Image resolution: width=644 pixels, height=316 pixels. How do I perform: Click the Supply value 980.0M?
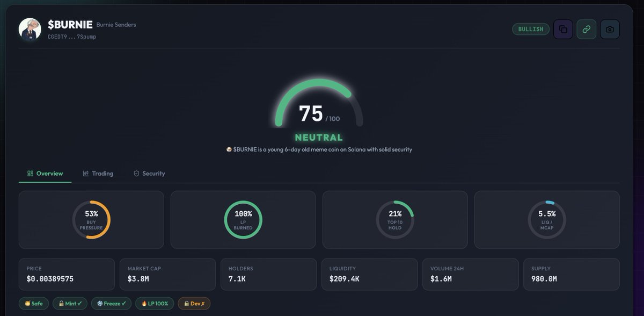tap(545, 279)
